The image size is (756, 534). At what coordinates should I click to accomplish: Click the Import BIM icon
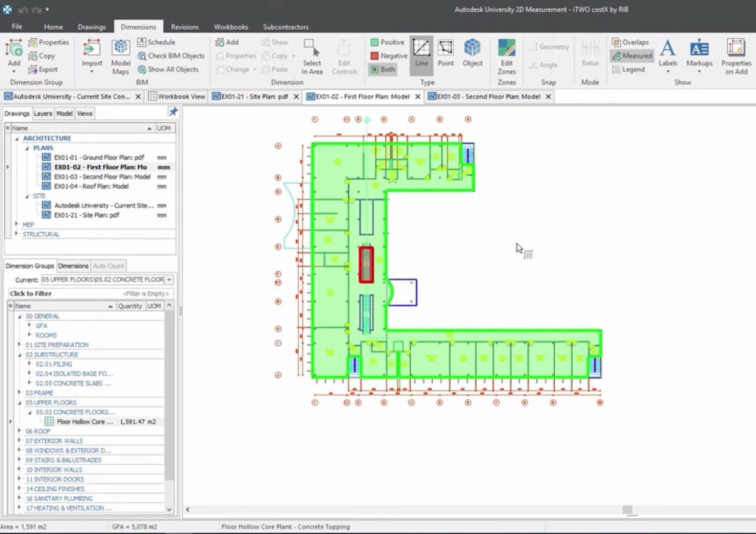click(x=91, y=48)
